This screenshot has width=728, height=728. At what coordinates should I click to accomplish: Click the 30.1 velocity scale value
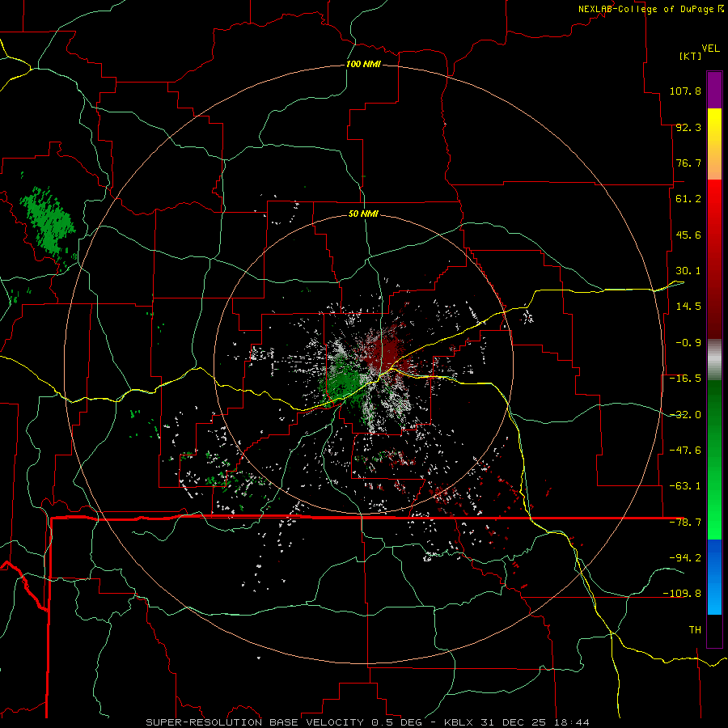click(x=688, y=271)
